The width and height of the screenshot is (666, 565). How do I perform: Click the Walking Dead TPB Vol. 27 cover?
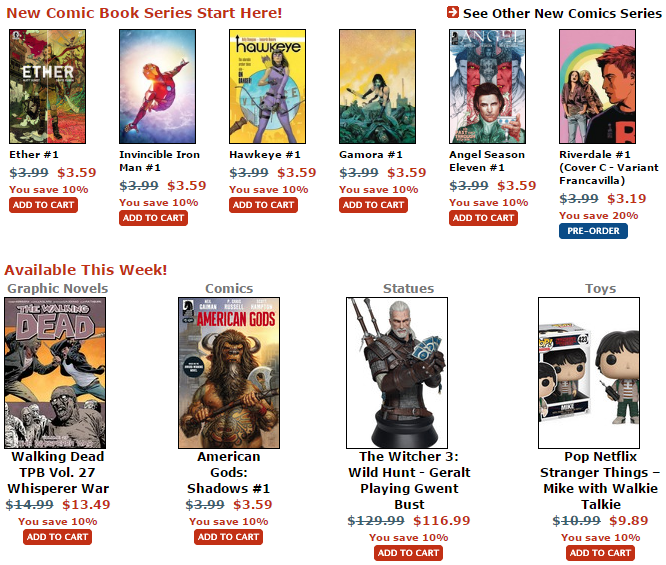coord(55,373)
